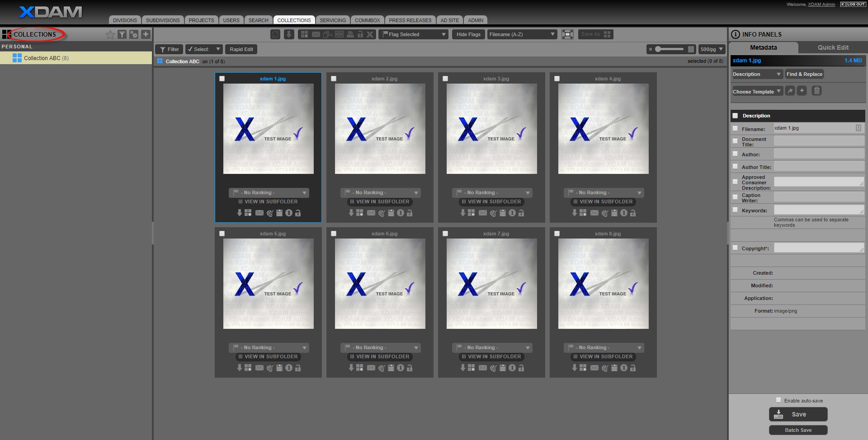
Task: Click the lock icon under xdam 3.jpg
Action: pos(521,213)
